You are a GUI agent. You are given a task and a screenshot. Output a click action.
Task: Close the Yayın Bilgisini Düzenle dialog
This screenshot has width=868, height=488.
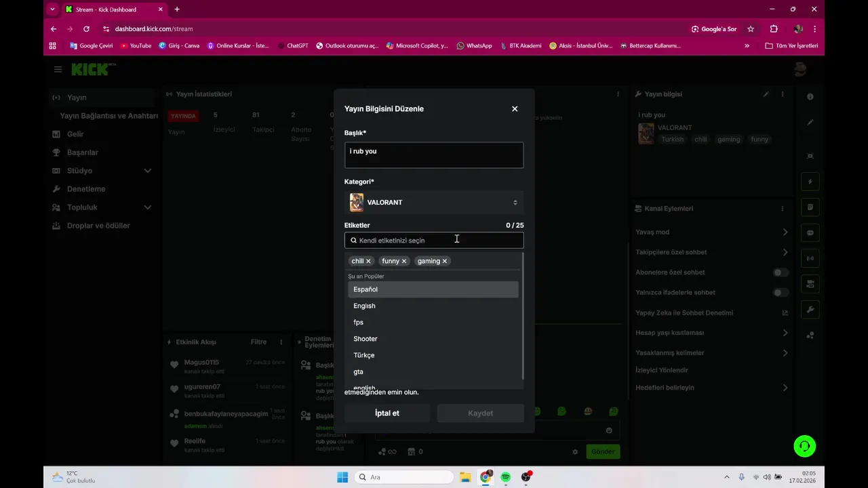coord(515,108)
